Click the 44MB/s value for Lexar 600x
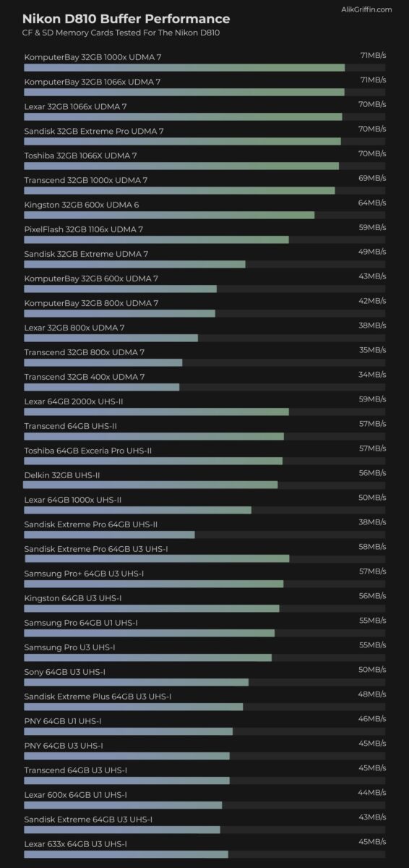Image resolution: width=409 pixels, height=868 pixels. click(x=373, y=793)
